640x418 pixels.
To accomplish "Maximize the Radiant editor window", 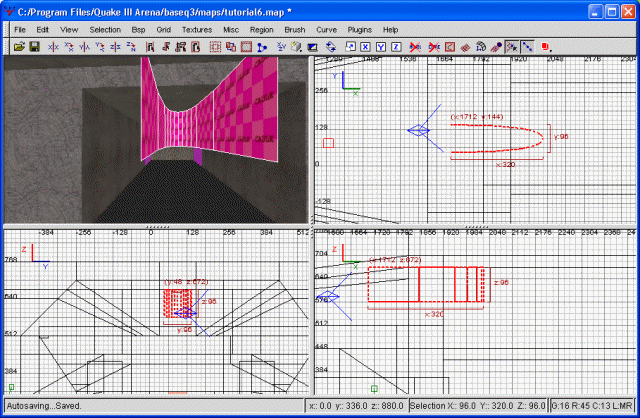I will tap(612, 12).
